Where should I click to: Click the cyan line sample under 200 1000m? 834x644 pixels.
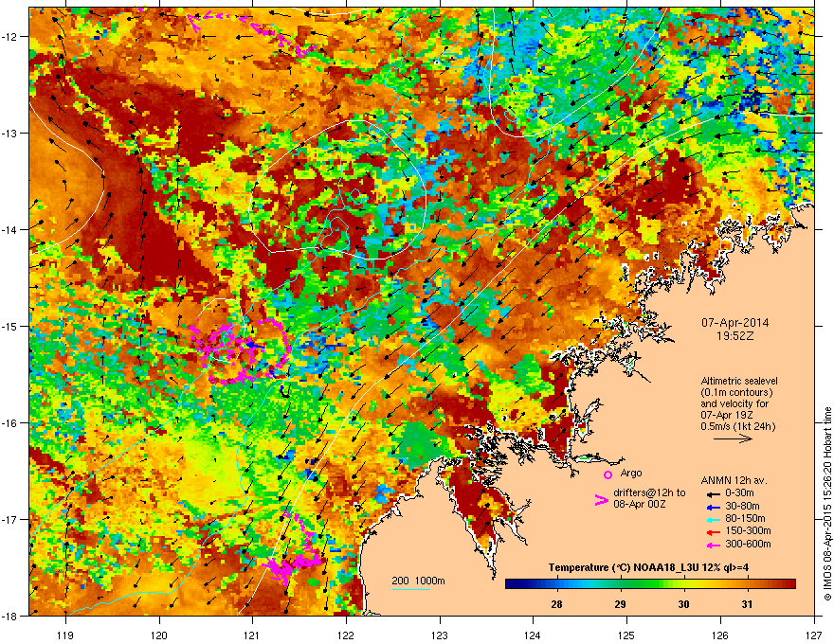click(x=411, y=589)
